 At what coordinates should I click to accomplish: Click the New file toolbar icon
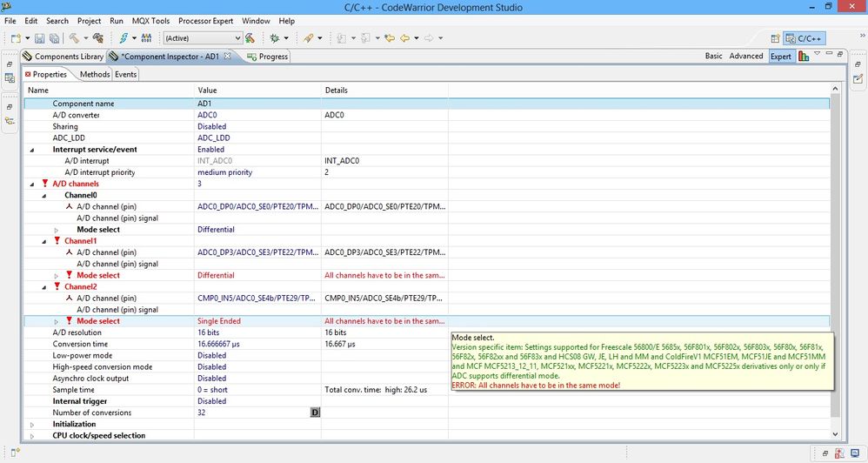16,38
